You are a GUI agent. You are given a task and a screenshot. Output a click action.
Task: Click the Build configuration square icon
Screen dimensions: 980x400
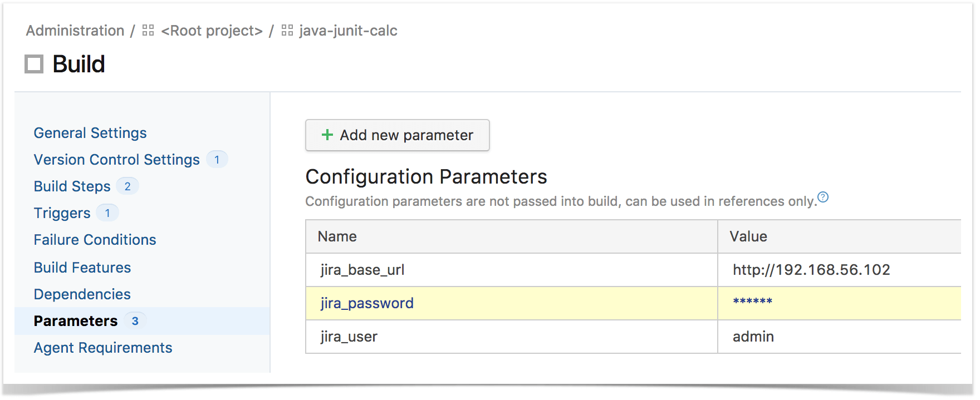[34, 64]
